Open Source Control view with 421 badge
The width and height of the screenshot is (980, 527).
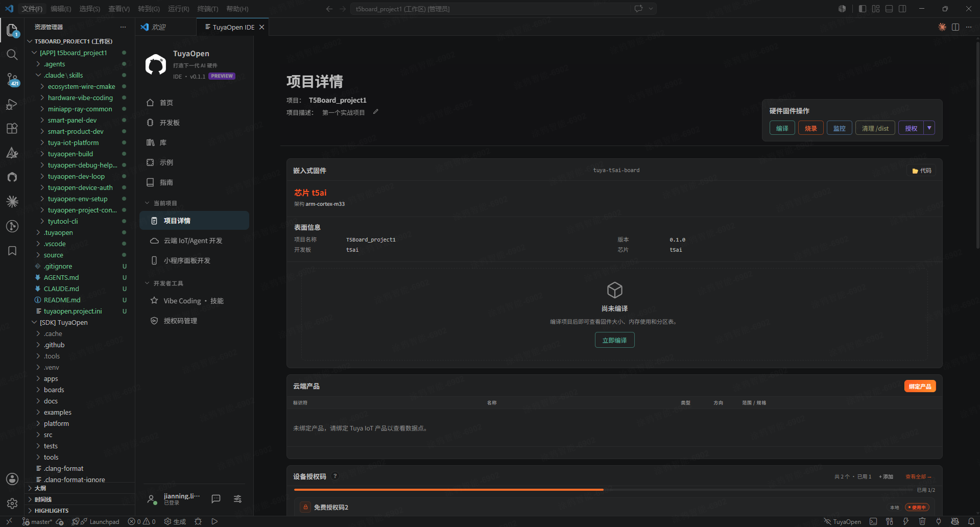pyautogui.click(x=12, y=79)
